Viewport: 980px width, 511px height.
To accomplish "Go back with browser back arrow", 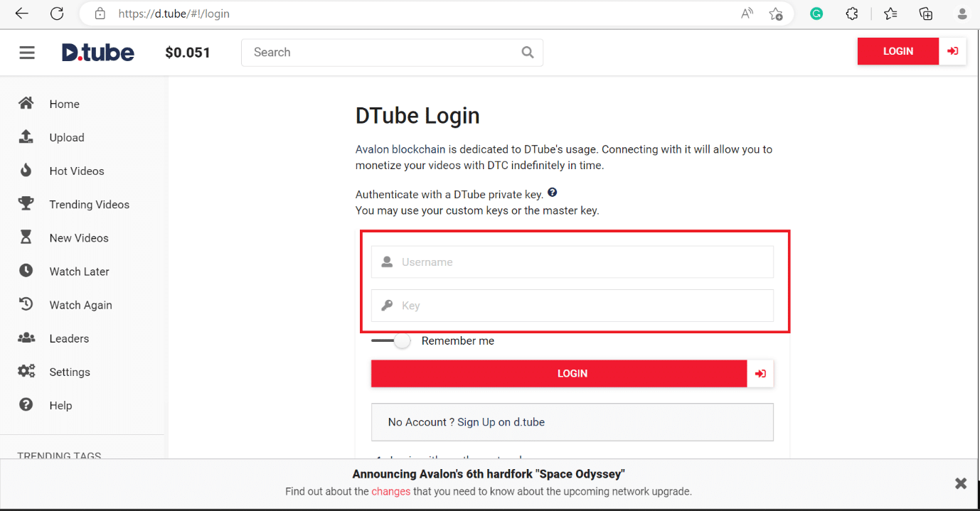I will [22, 14].
